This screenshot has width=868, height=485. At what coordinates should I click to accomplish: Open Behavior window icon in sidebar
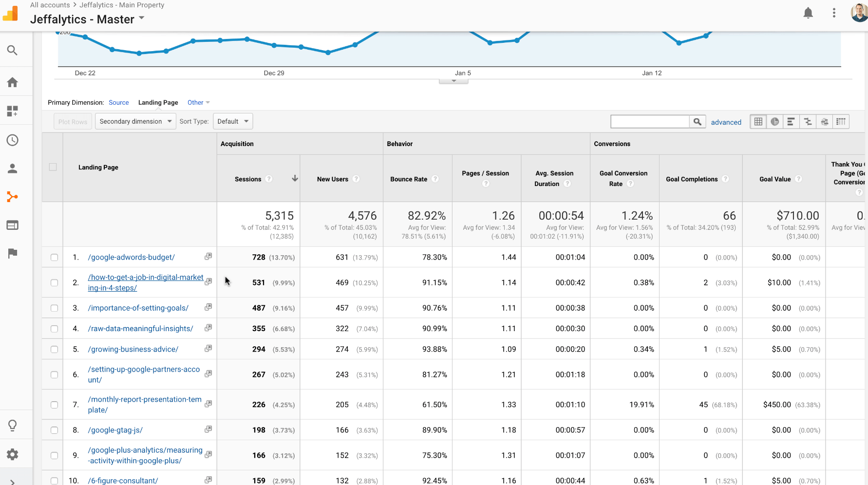pos(12,225)
